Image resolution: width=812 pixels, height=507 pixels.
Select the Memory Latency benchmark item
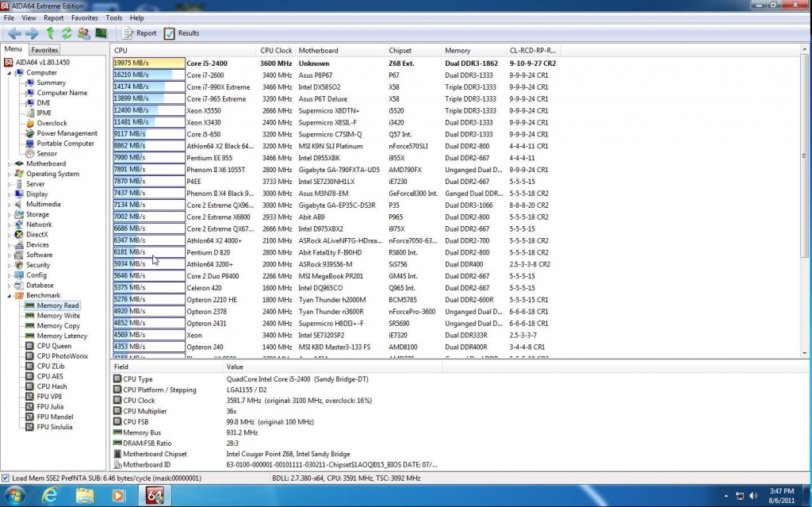[62, 336]
